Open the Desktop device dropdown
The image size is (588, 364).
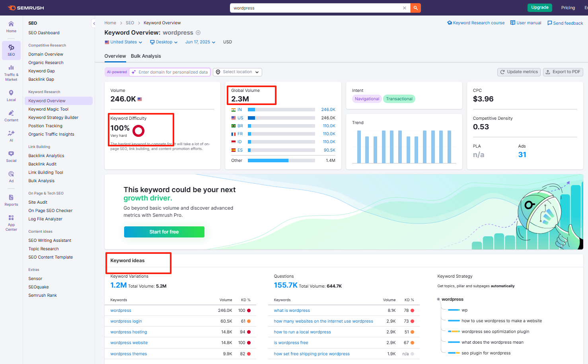pos(164,42)
